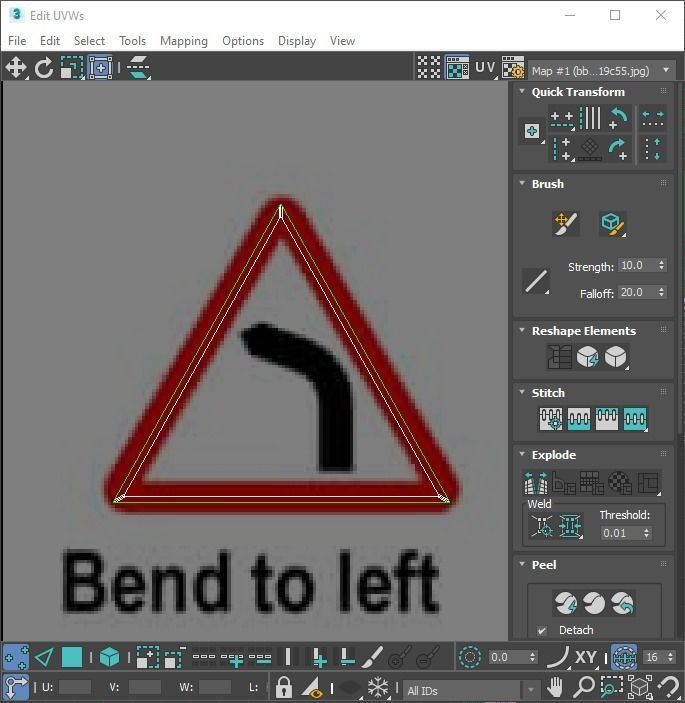The height and width of the screenshot is (703, 685).
Task: Open the View menu
Action: [x=342, y=41]
